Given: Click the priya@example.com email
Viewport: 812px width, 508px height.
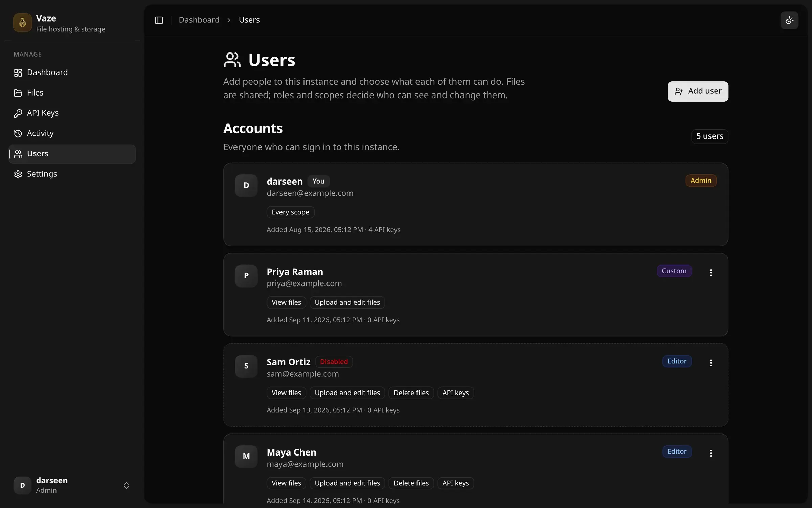Looking at the screenshot, I should pyautogui.click(x=304, y=283).
